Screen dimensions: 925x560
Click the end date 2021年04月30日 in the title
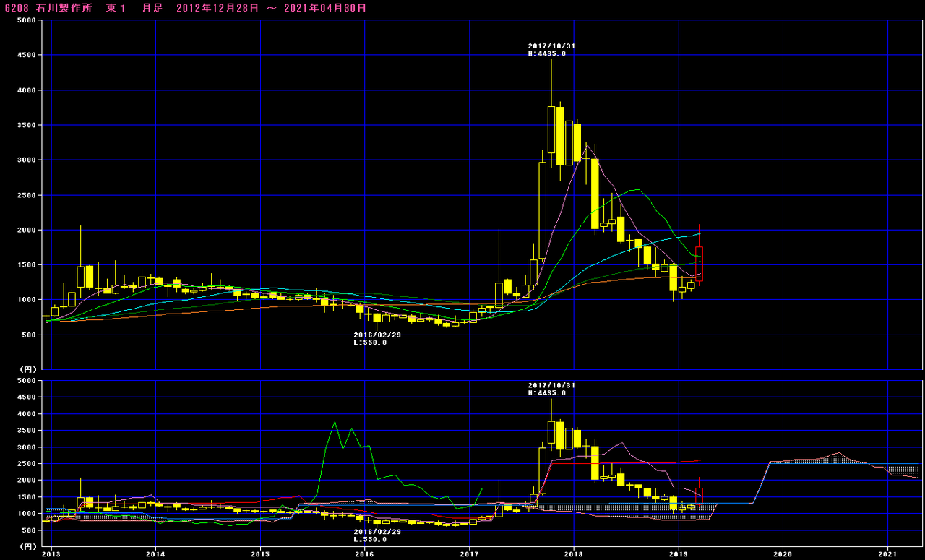click(x=326, y=8)
